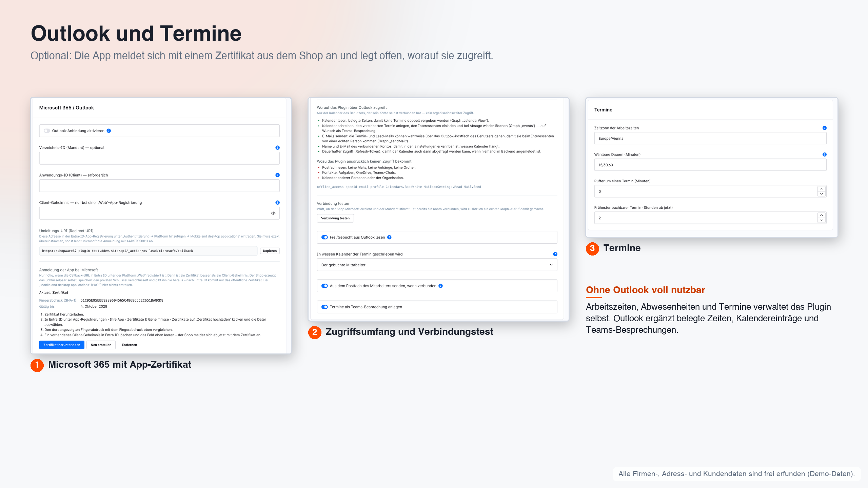Copy the redirect URI with Kopieren
The height and width of the screenshot is (488, 868).
(270, 251)
